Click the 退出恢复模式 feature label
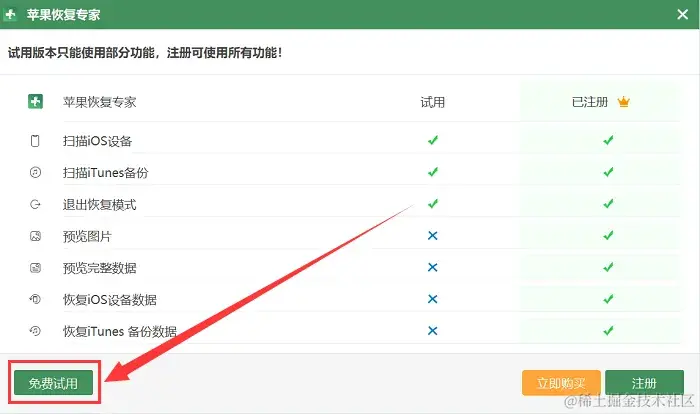The image size is (700, 414). 100,205
